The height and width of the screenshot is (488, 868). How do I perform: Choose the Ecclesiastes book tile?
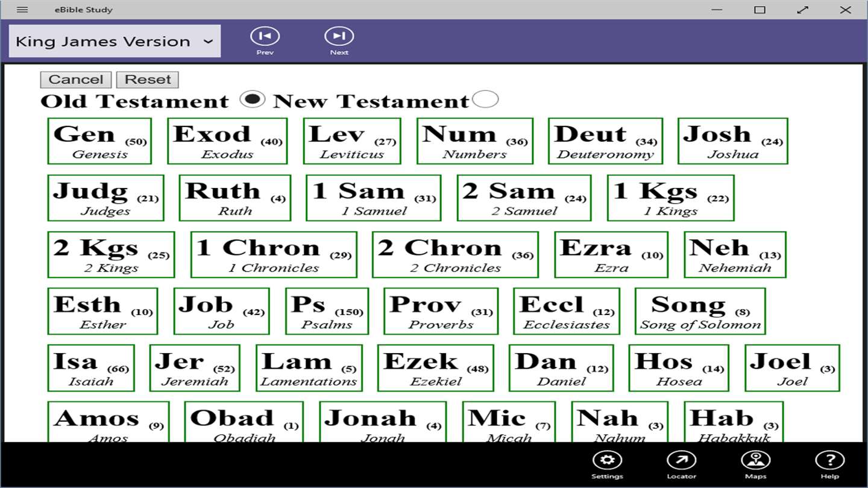(567, 311)
